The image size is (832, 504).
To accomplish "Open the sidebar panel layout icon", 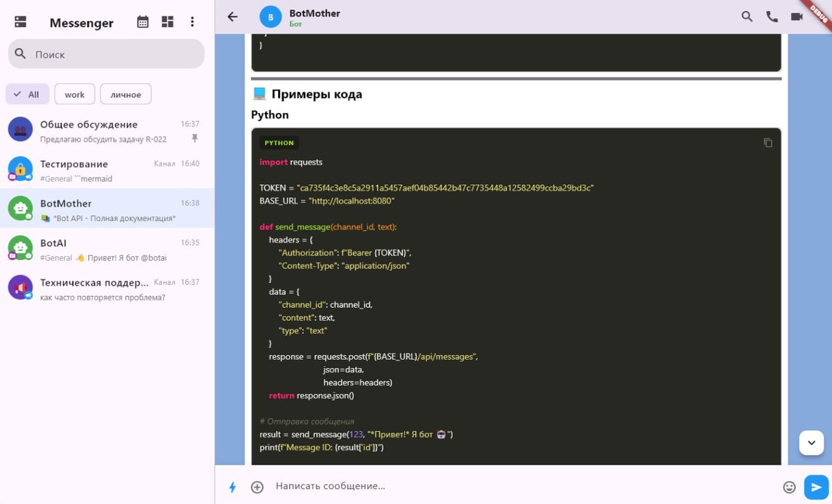I will pos(21,22).
